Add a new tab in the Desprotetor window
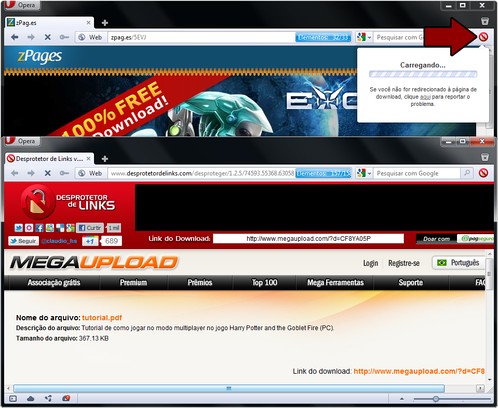Image resolution: width=498 pixels, height=408 pixels. click(105, 159)
